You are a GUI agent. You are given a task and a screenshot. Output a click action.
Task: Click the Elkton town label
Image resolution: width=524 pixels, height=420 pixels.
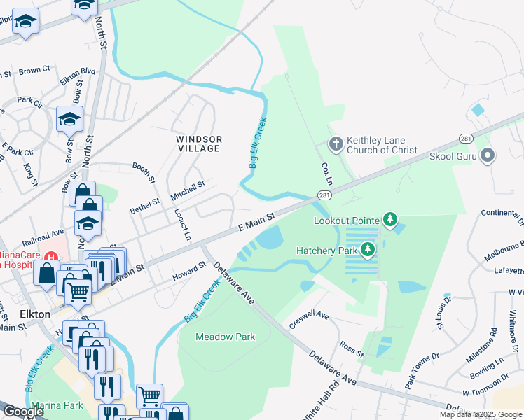pos(35,314)
